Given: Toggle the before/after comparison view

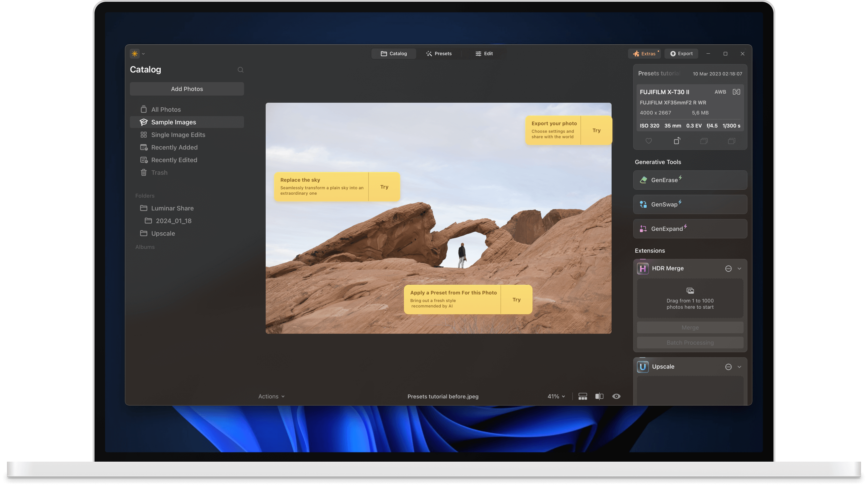Looking at the screenshot, I should (599, 396).
